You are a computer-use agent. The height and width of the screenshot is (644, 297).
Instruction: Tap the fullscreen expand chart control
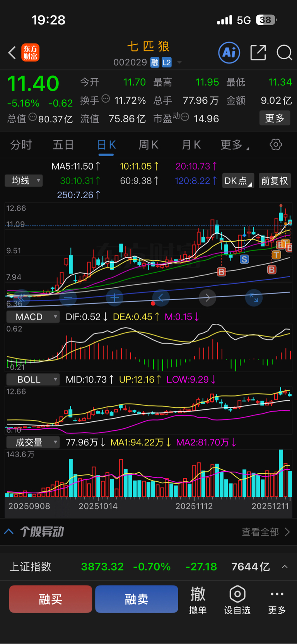coord(254,298)
